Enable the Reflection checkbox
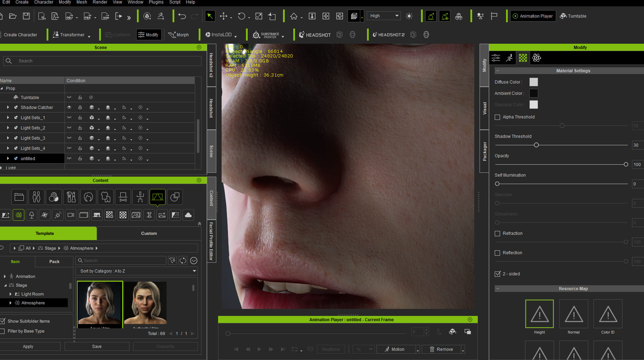 498,253
